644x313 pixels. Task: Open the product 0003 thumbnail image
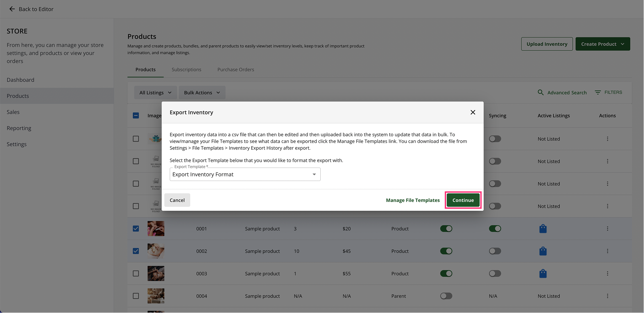pyautogui.click(x=156, y=273)
